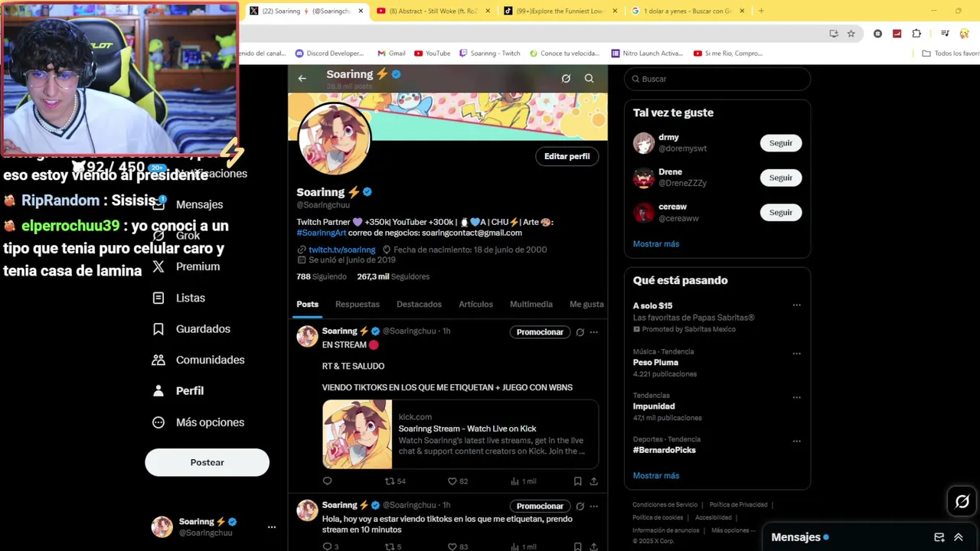Expand Más opciones in the sidebar

(198, 422)
